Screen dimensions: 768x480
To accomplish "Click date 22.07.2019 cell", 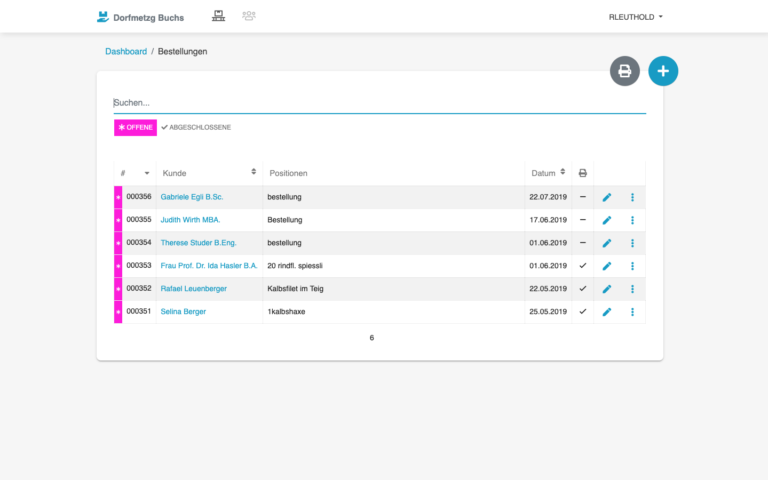I will pos(548,197).
